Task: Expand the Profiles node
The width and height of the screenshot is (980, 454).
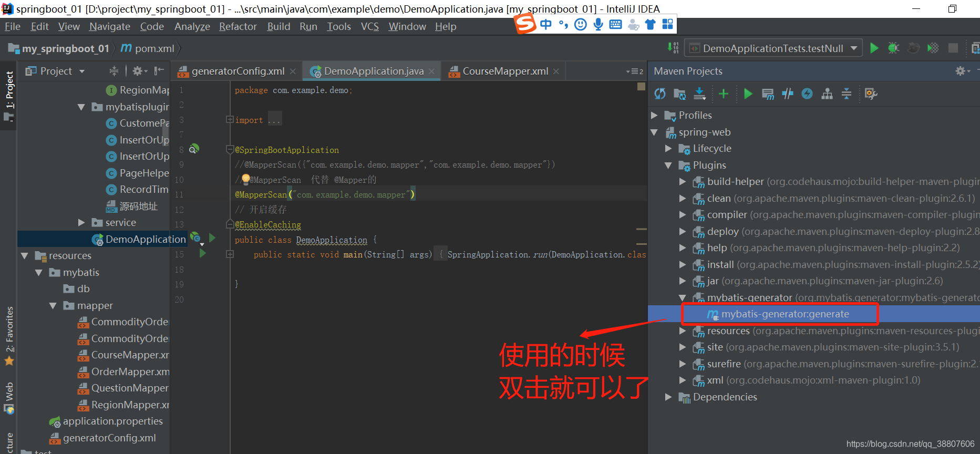Action: [x=654, y=115]
